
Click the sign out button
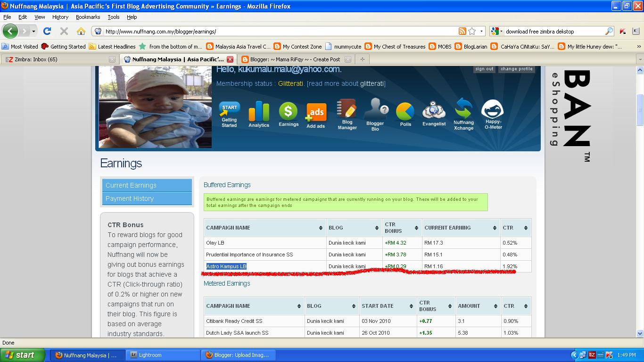point(484,69)
